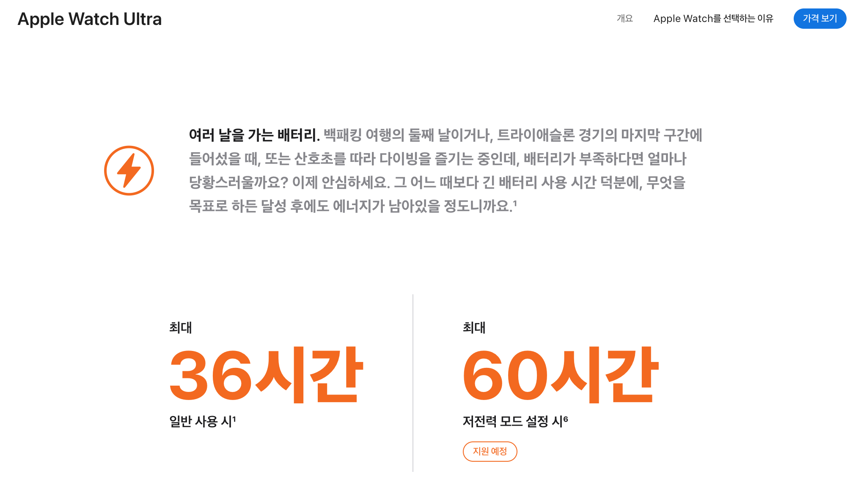Click the footnote 1 after 일반 사용 시
The image size is (858, 504).
tap(234, 419)
